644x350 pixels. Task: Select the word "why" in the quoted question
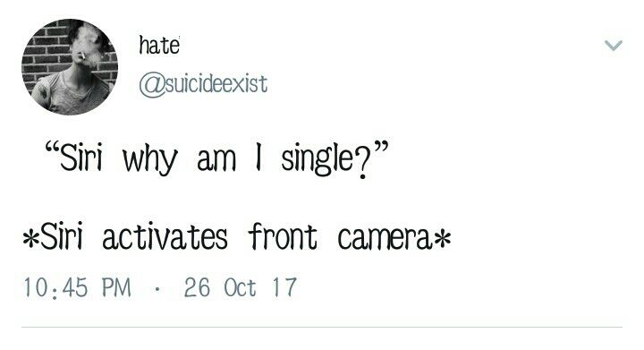click(150, 160)
